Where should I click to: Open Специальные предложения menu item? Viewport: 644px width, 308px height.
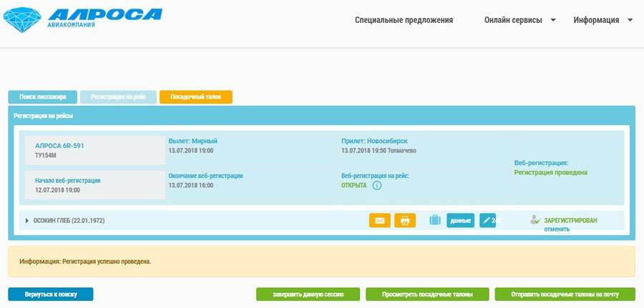pyautogui.click(x=404, y=20)
